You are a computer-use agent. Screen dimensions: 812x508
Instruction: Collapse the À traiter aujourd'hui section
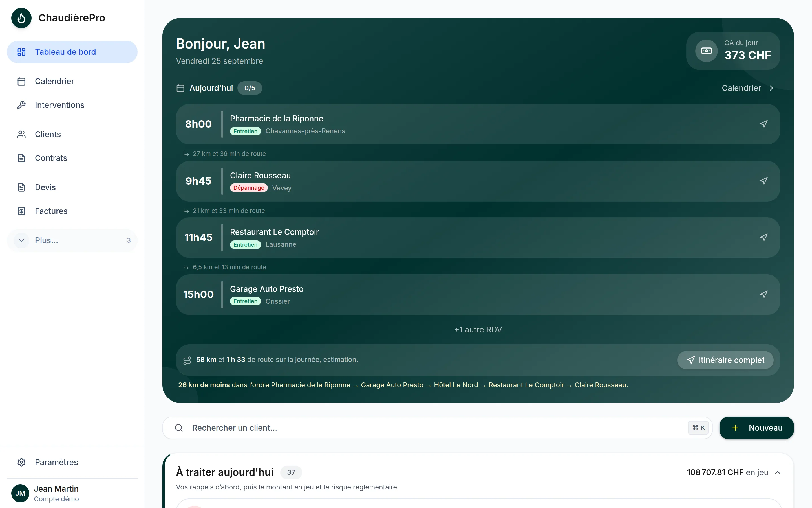pyautogui.click(x=777, y=472)
